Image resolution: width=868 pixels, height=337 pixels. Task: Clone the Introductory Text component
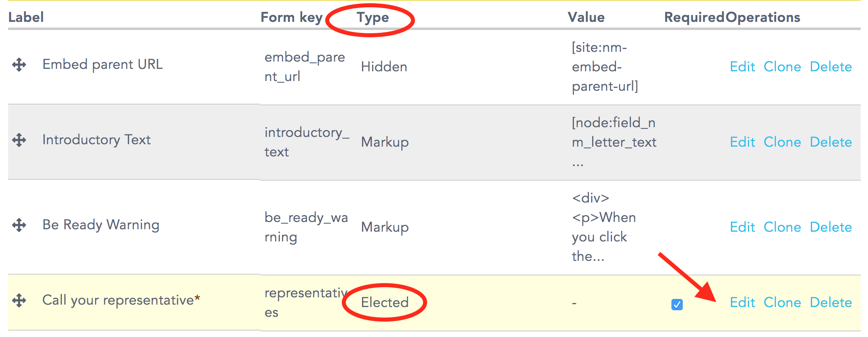(x=782, y=142)
